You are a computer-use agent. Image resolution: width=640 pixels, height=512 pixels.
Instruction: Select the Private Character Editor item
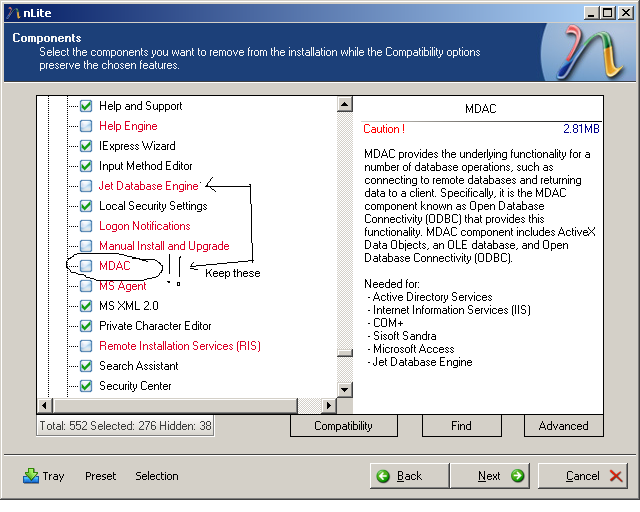point(155,326)
